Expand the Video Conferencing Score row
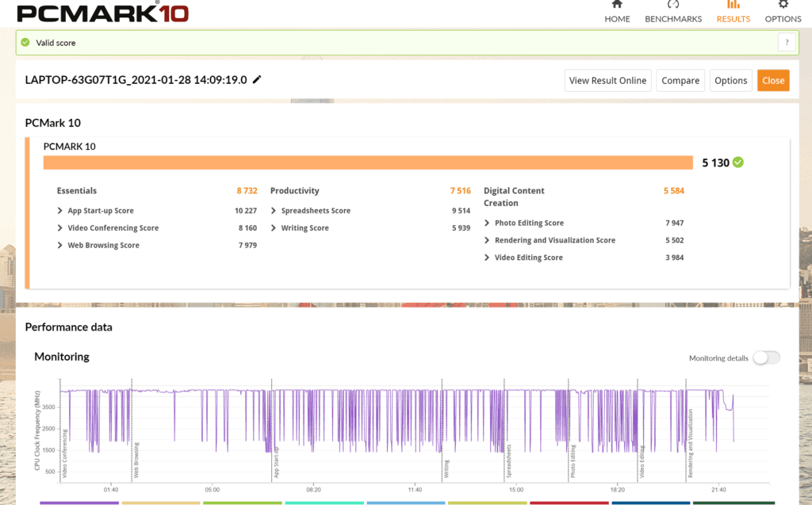The height and width of the screenshot is (505, 812). (60, 228)
